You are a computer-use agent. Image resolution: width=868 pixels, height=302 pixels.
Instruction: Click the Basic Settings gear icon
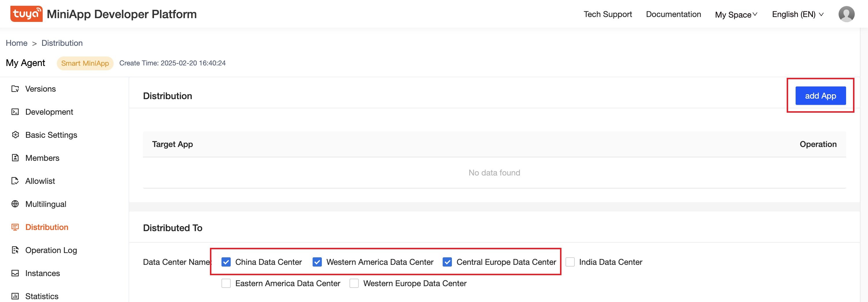[15, 135]
